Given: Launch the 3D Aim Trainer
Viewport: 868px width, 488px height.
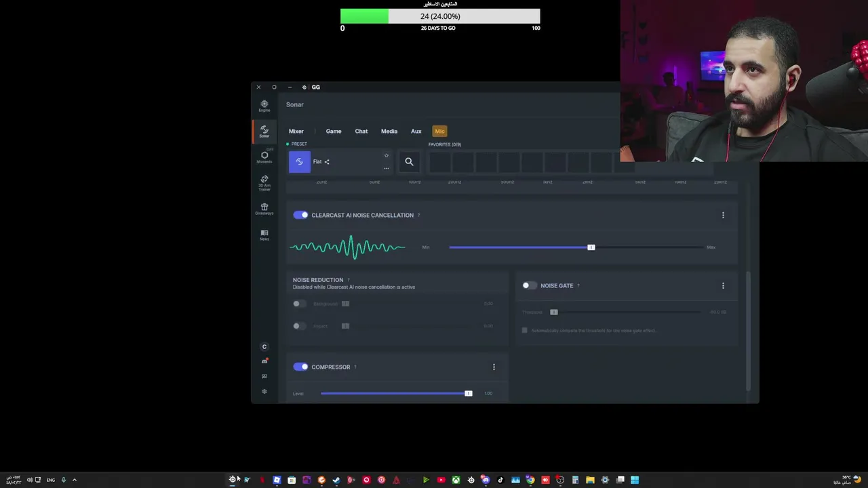Looking at the screenshot, I should 264,183.
